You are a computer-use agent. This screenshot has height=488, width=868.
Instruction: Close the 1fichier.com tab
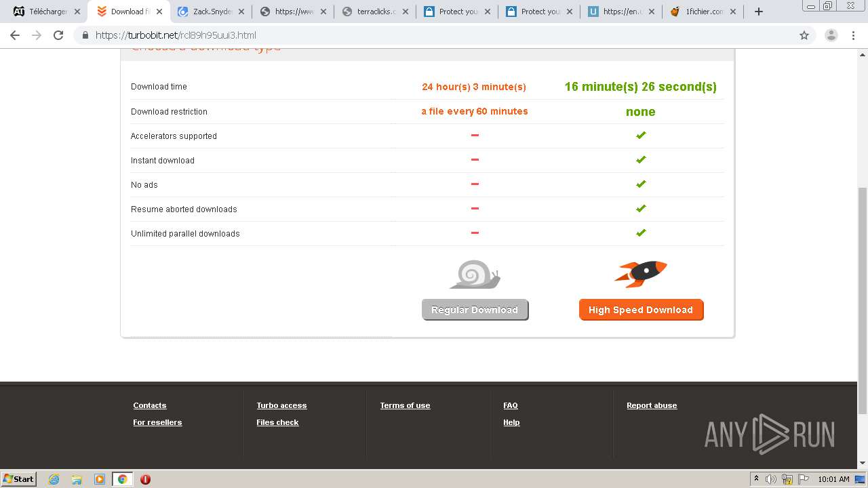[x=733, y=12]
